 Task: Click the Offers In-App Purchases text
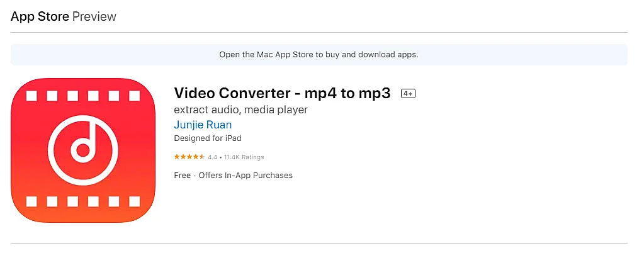pyautogui.click(x=246, y=175)
